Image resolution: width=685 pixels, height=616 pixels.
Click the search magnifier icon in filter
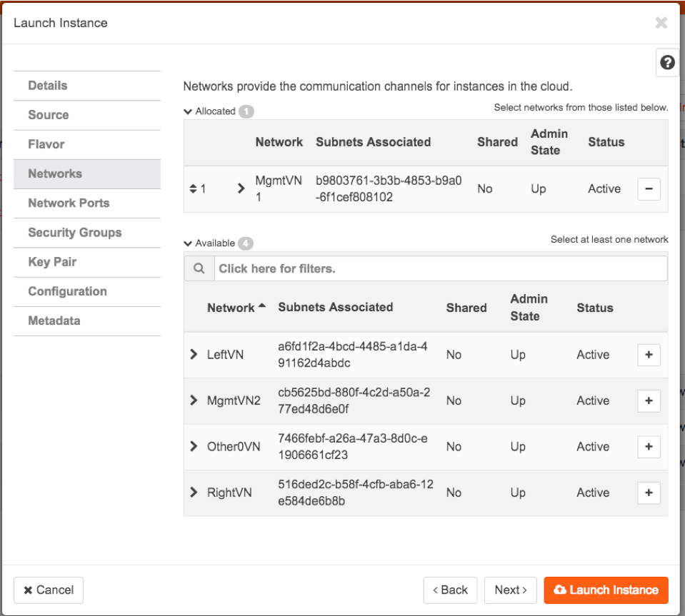coord(199,269)
